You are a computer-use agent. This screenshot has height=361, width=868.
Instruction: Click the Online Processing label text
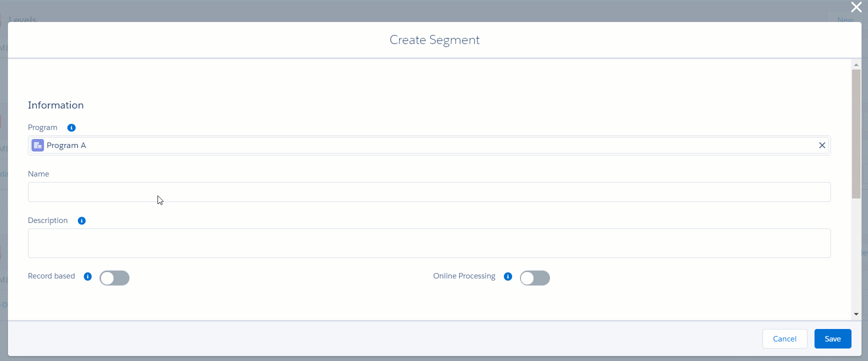pyautogui.click(x=464, y=276)
